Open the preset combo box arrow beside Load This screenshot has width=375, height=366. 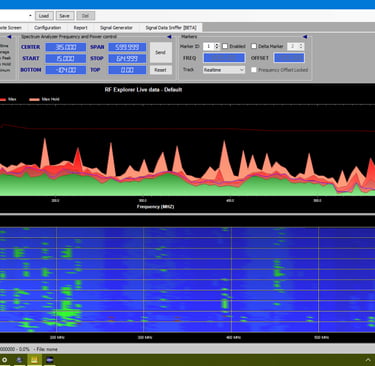click(x=30, y=16)
